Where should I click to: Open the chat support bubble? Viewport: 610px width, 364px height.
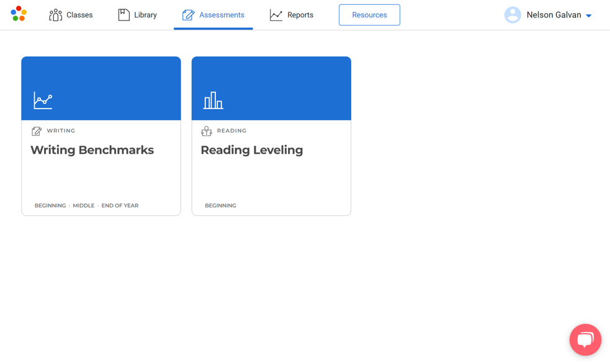pyautogui.click(x=585, y=339)
